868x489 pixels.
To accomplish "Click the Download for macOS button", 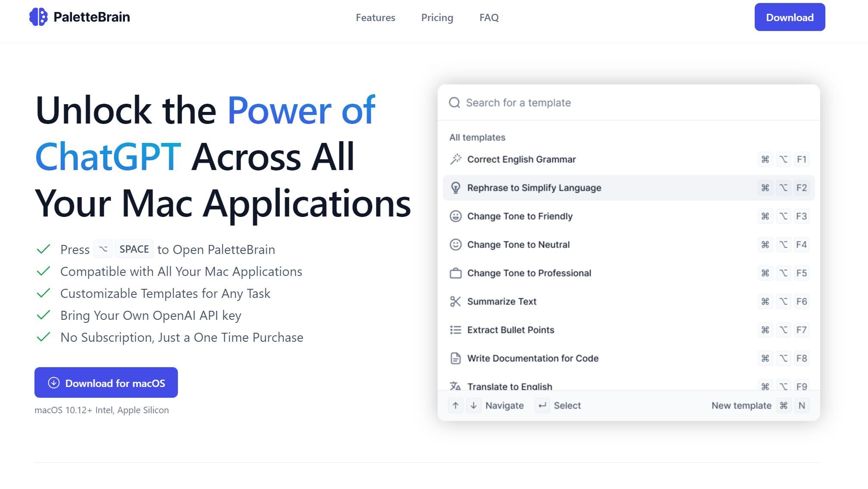I will pyautogui.click(x=106, y=382).
